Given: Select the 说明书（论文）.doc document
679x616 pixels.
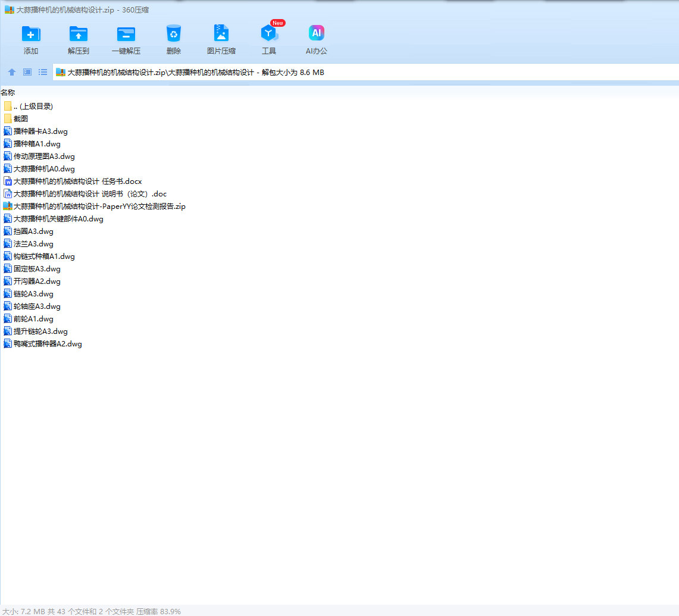Looking at the screenshot, I should (x=85, y=194).
